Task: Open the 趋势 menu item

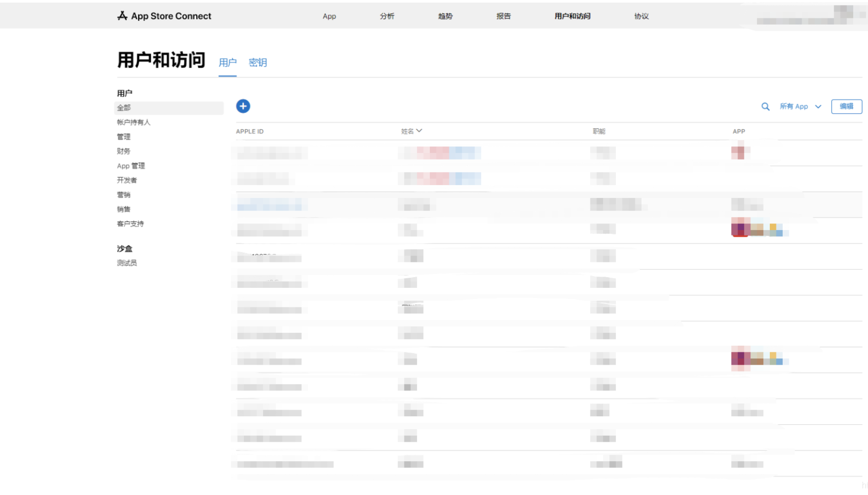Action: tap(445, 16)
